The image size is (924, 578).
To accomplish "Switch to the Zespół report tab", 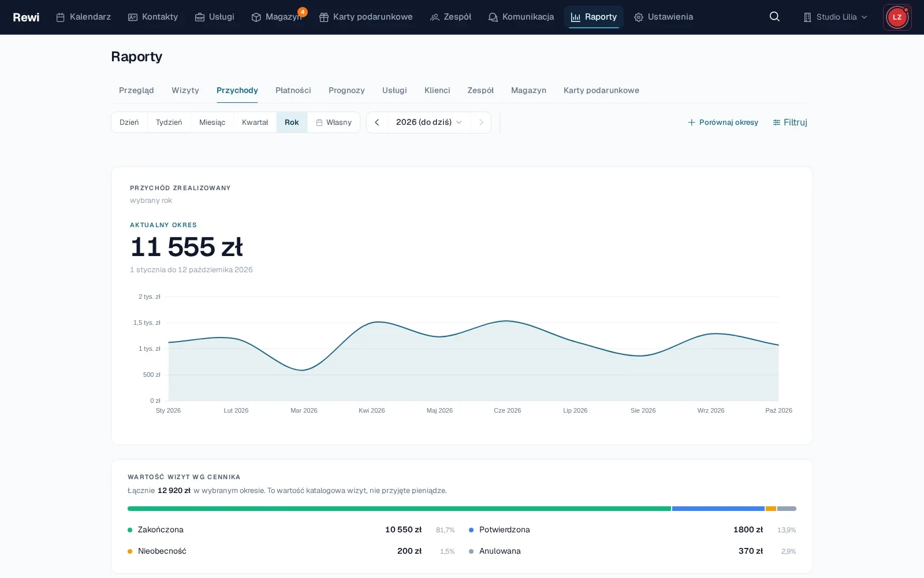I will 480,90.
